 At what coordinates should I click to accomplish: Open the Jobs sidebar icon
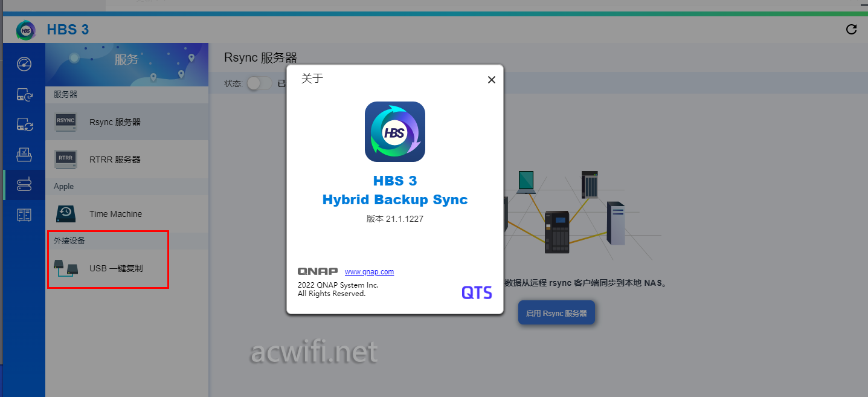24,155
